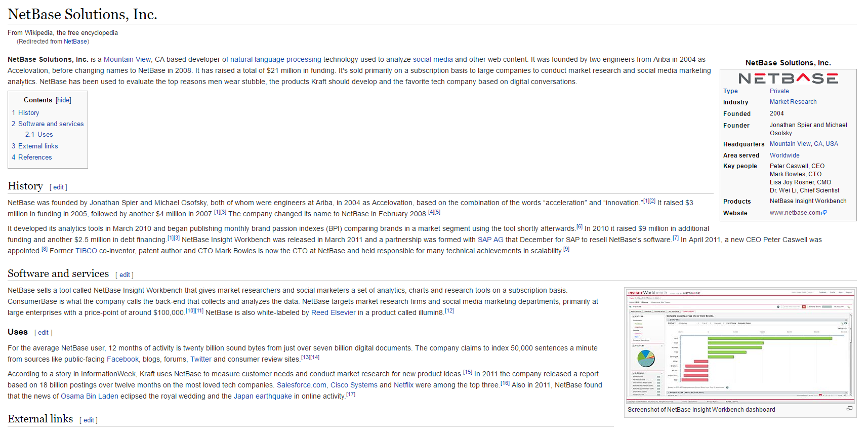The height and width of the screenshot is (432, 868).
Task: Open the natural language processing article
Action: pos(276,59)
